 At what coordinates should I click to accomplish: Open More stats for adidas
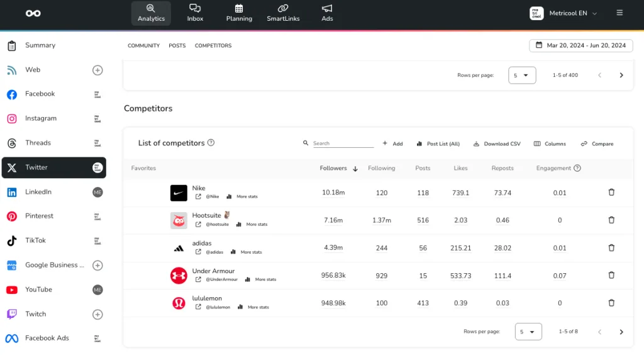pyautogui.click(x=247, y=252)
